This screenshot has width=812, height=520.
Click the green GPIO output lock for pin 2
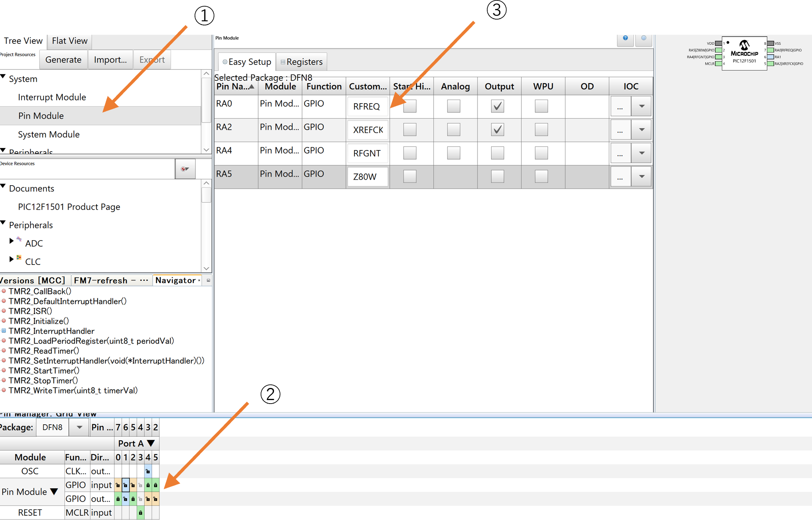[133, 499]
